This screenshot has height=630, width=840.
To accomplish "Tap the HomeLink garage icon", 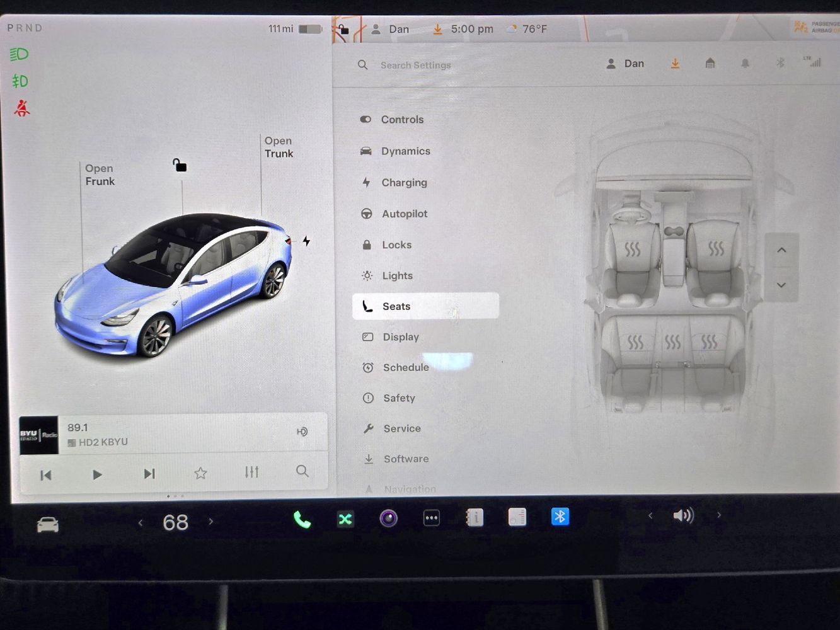I will pos(710,63).
